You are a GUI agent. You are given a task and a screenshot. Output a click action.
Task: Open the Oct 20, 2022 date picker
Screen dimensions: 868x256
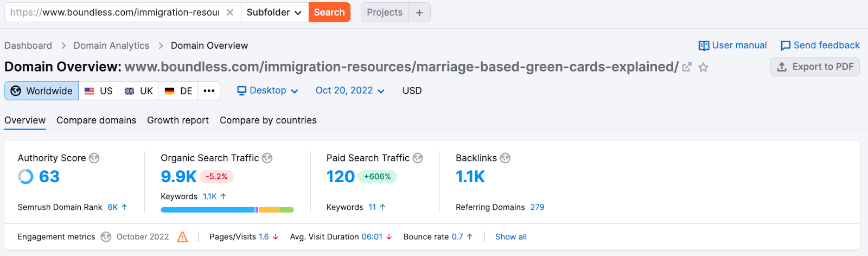coord(350,91)
